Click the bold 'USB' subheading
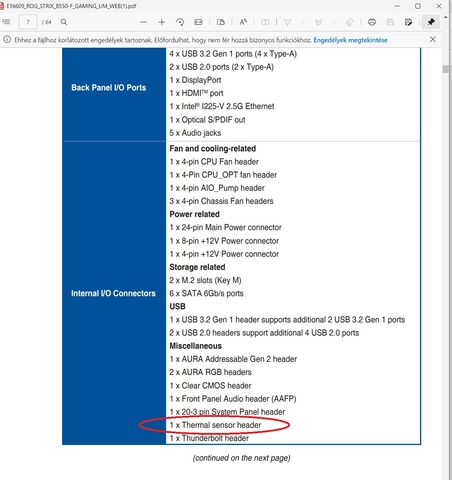The width and height of the screenshot is (452, 480). point(177,306)
